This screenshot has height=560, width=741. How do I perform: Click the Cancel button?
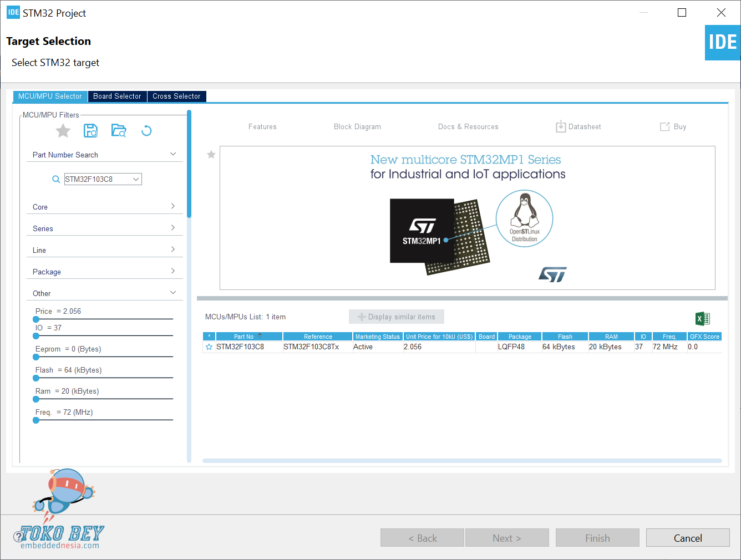tap(687, 538)
